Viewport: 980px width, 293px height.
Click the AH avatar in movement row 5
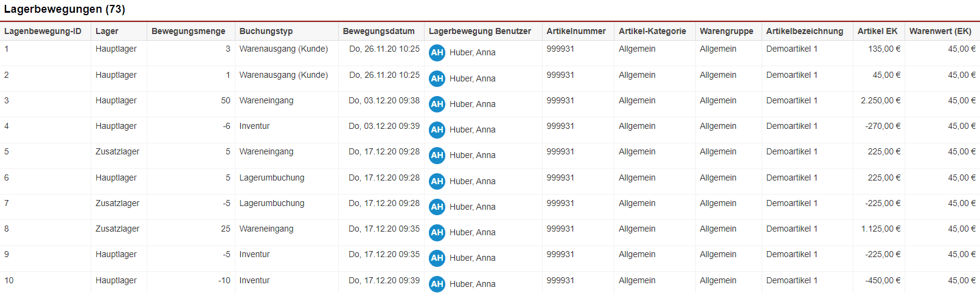coord(437,156)
